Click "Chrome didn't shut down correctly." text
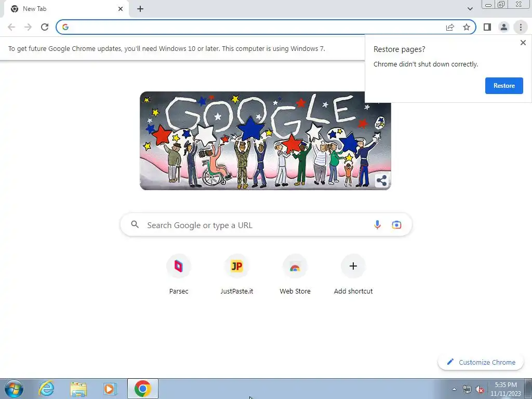 tap(425, 64)
